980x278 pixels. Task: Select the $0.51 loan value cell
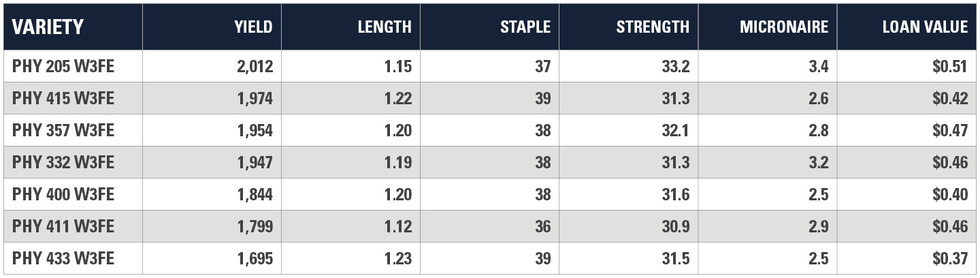pos(950,66)
